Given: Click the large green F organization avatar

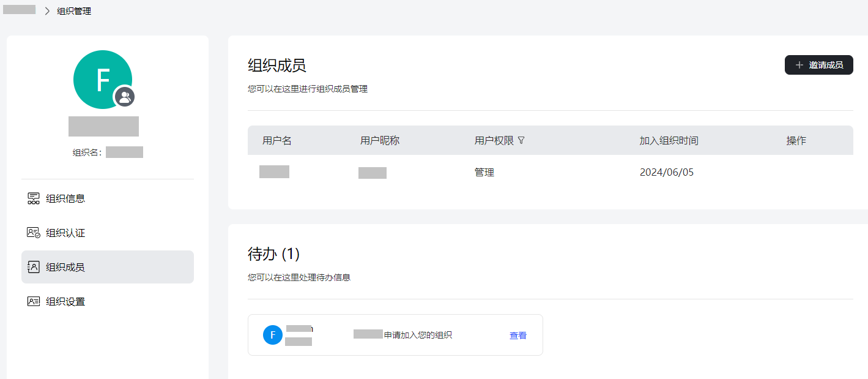Looking at the screenshot, I should (x=98, y=77).
